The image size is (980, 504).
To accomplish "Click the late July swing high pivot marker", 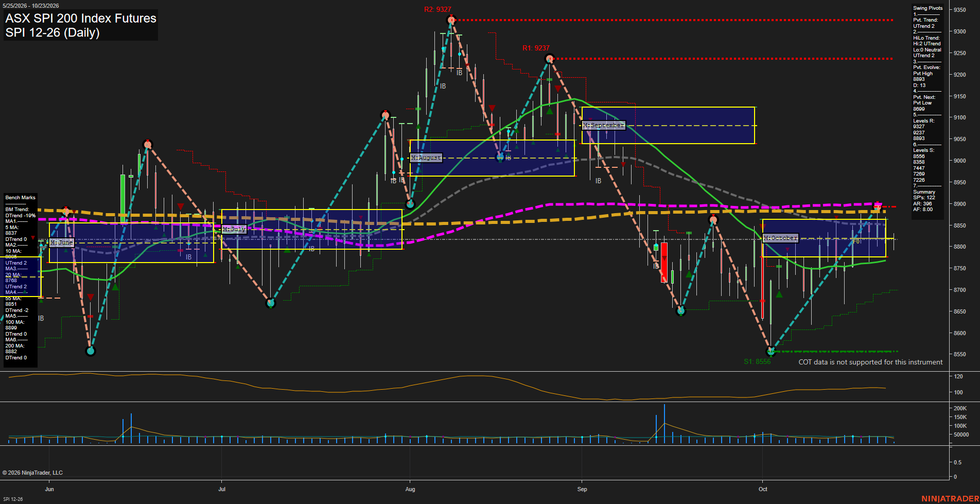I will click(386, 115).
